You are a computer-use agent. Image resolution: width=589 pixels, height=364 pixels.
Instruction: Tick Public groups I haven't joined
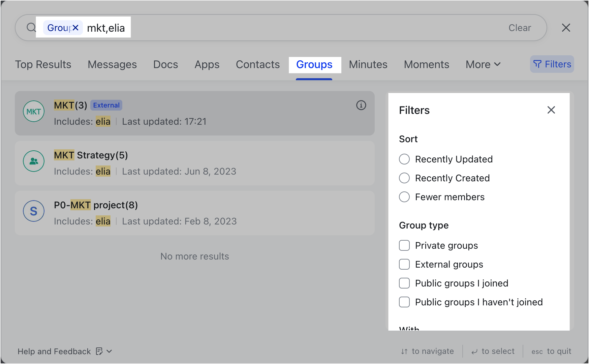[404, 302]
